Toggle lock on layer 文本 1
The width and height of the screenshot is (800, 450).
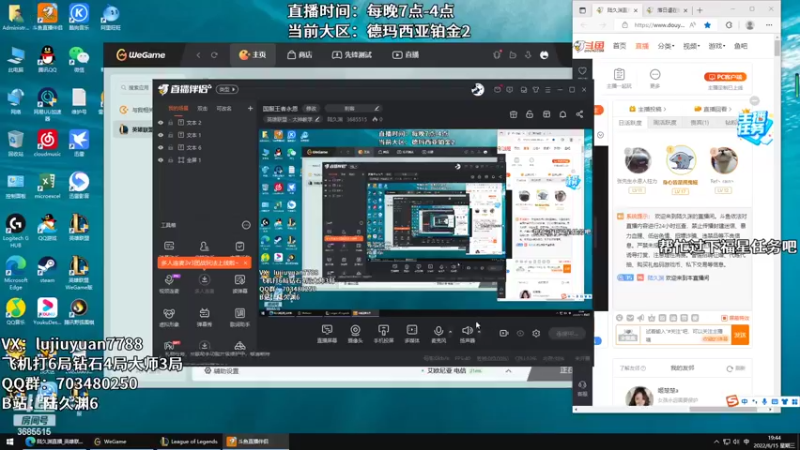(x=170, y=135)
